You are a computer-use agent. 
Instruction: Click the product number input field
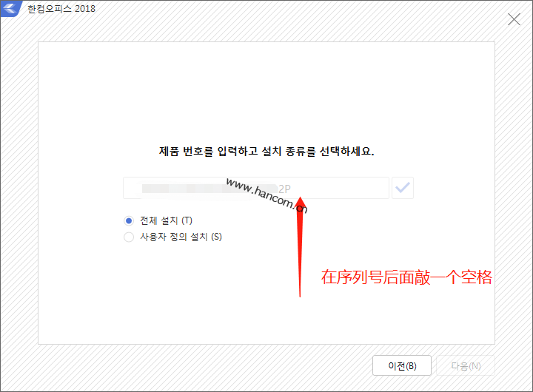click(x=256, y=188)
